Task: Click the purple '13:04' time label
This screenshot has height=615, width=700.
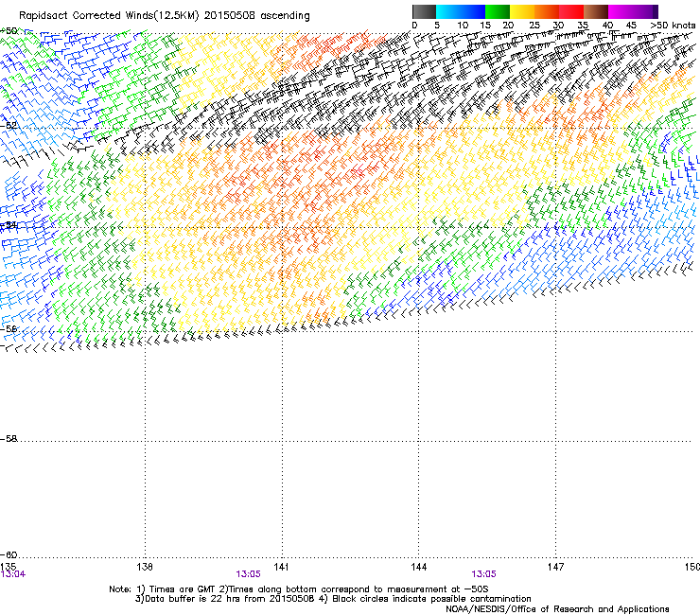Action: tap(13, 574)
